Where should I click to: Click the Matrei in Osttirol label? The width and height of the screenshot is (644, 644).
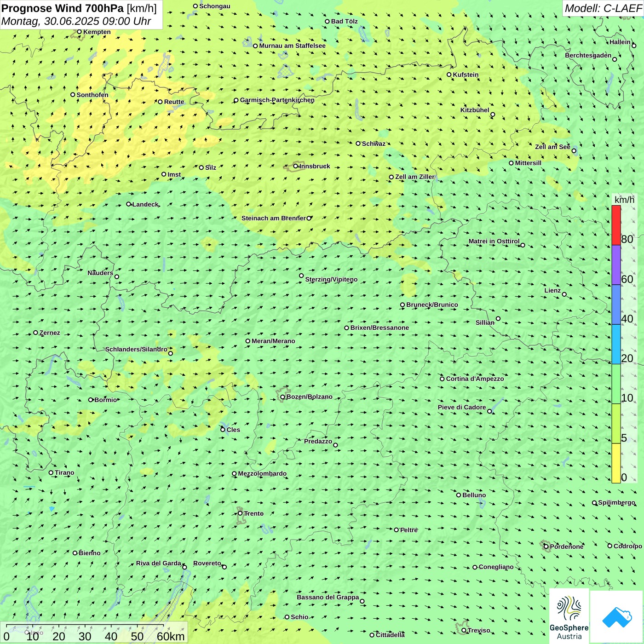[494, 241]
